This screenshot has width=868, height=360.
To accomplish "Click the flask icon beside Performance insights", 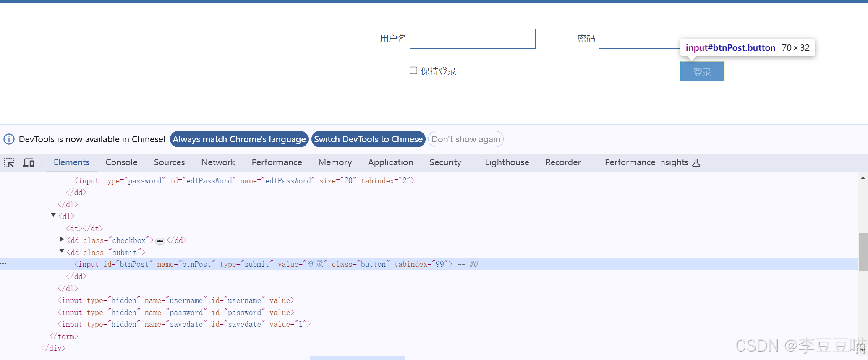I will click(696, 163).
